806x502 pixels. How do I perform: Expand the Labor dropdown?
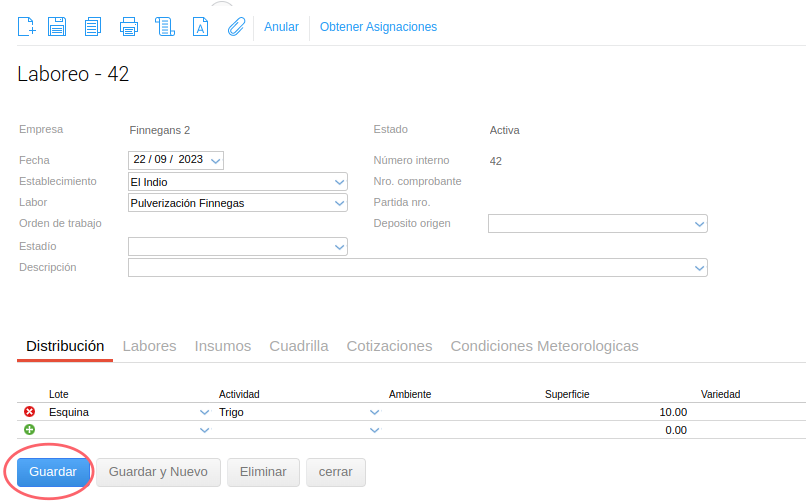pyautogui.click(x=339, y=203)
